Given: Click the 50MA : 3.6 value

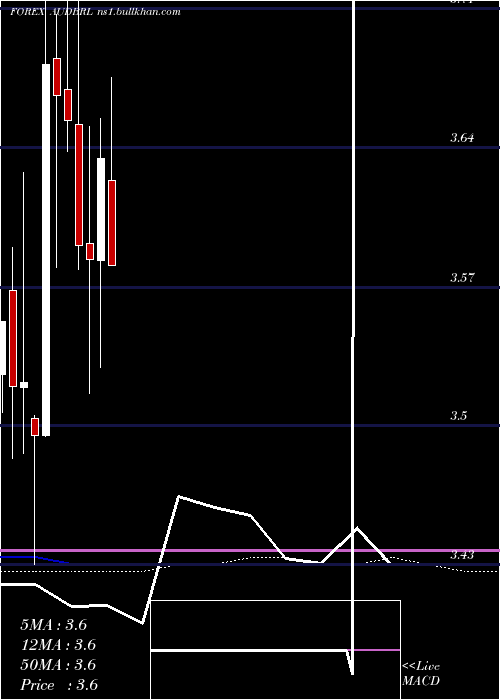Looking at the screenshot, I should pyautogui.click(x=58, y=665).
